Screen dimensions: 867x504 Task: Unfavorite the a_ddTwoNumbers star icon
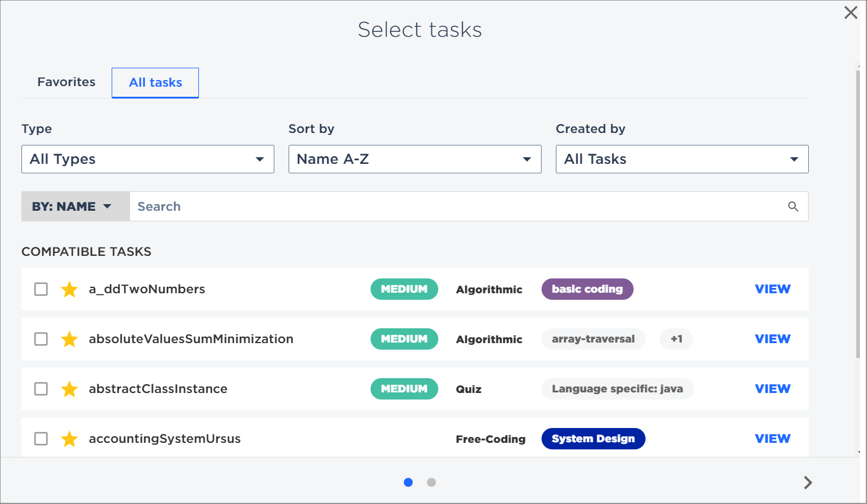coord(69,289)
